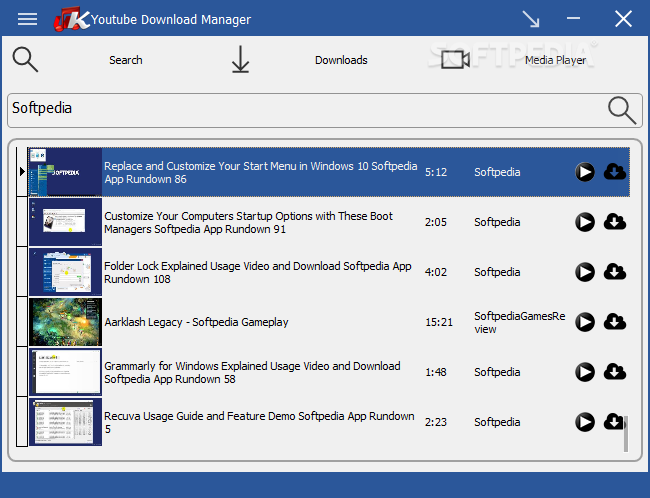
Task: Click Softpedia channel in the Recuva row
Action: pyautogui.click(x=497, y=422)
